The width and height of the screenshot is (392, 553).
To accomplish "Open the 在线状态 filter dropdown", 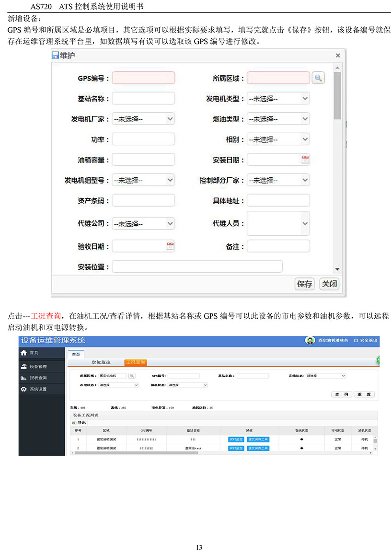I will [x=325, y=376].
